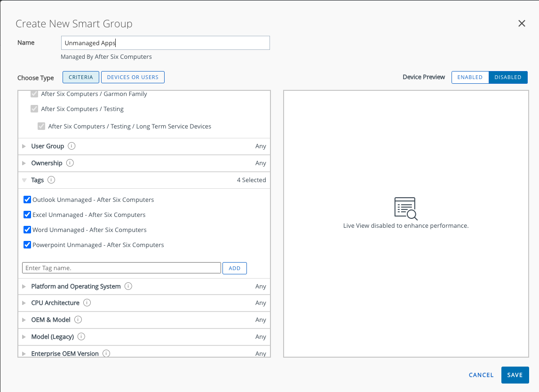
Task: Click the 'Choose Type' label
Action: (35, 78)
